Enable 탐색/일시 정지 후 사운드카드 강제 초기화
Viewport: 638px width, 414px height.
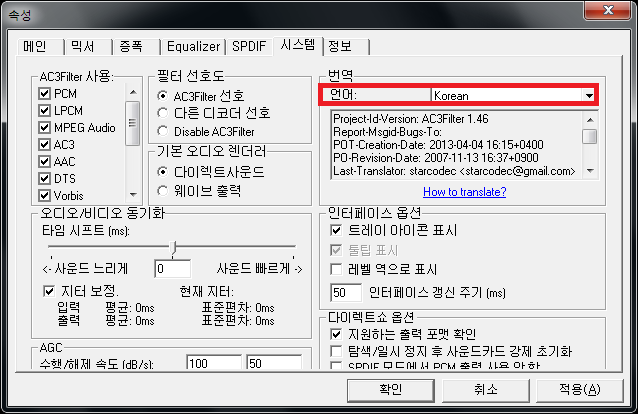pyautogui.click(x=336, y=351)
